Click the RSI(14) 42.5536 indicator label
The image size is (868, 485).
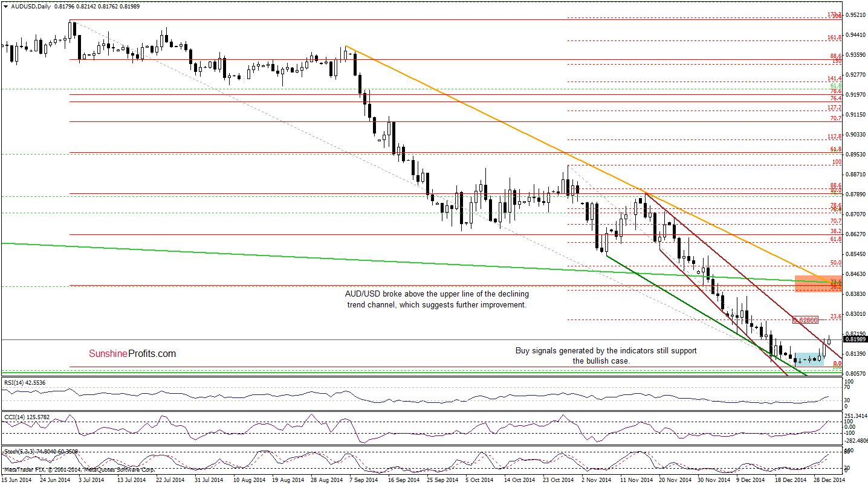click(x=25, y=382)
